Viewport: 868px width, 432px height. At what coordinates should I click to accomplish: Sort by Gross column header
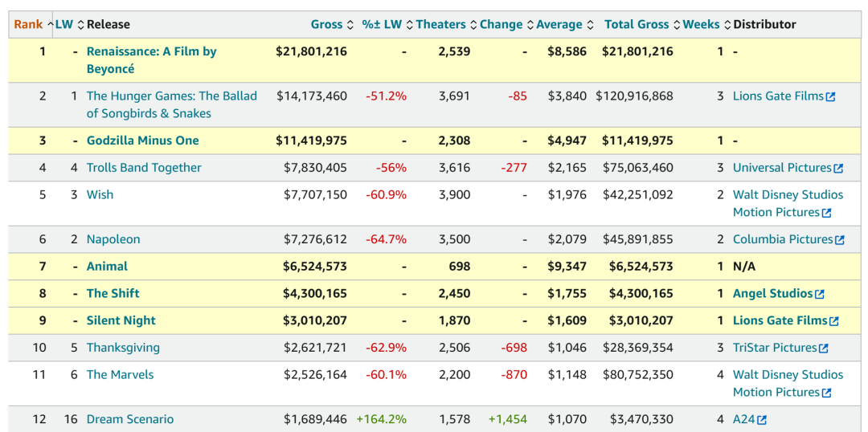326,25
